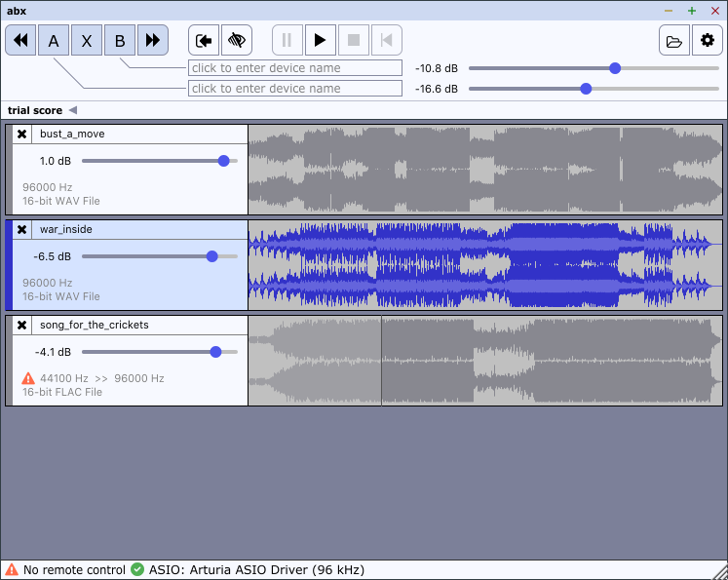728x580 pixels.
Task: Click the 16-bit FLAC File label
Action: pyautogui.click(x=62, y=392)
